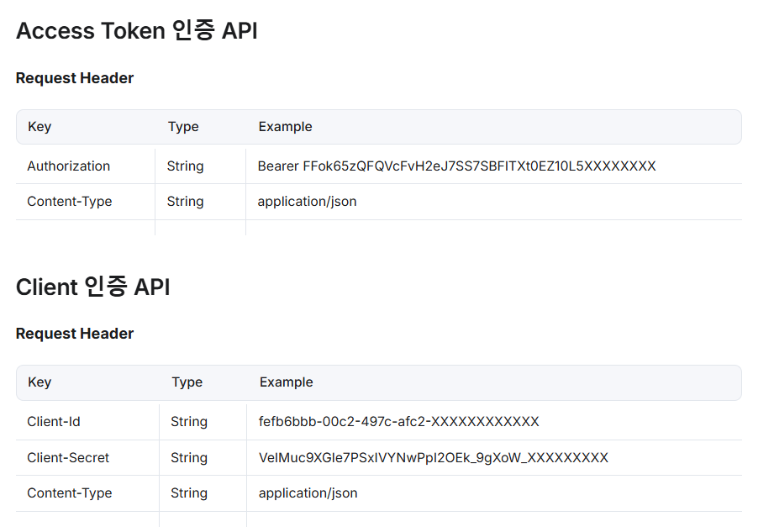Image resolution: width=774 pixels, height=532 pixels.
Task: Click Content-Type key in Access Token table
Action: (69, 202)
